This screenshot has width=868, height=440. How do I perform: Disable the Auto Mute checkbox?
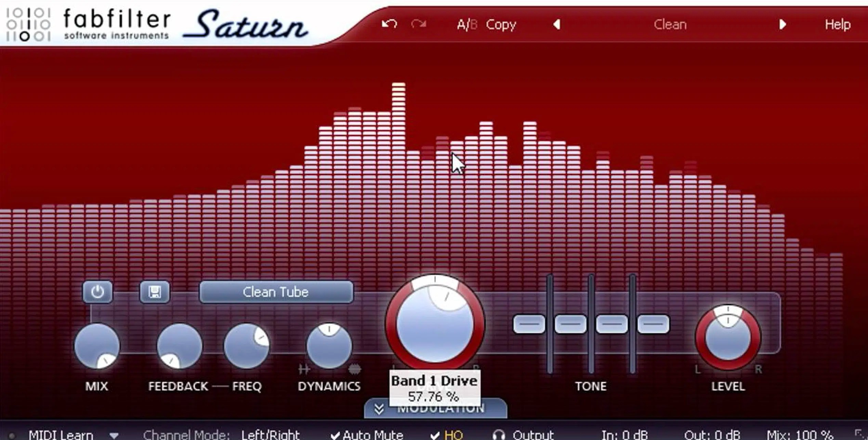[x=336, y=435]
